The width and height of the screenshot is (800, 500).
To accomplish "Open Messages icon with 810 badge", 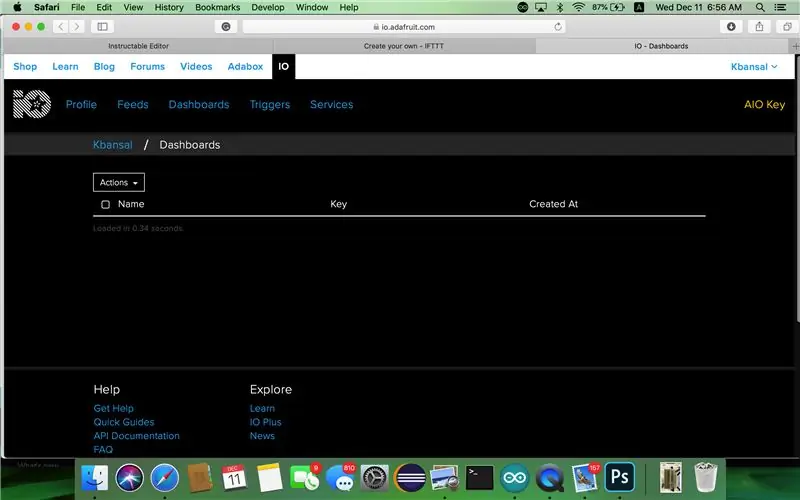I will pyautogui.click(x=340, y=479).
